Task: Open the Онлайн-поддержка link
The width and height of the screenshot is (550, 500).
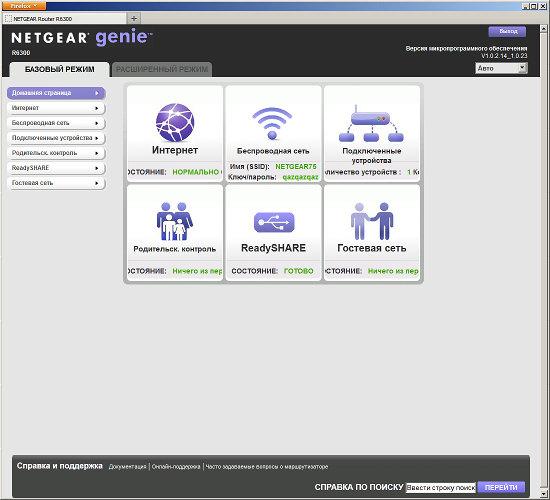Action: (176, 467)
